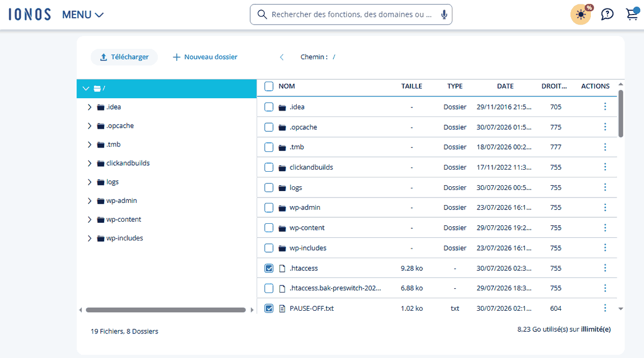Expand the .tmb tree folder
Screen dimensions: 644x358
pos(90,145)
